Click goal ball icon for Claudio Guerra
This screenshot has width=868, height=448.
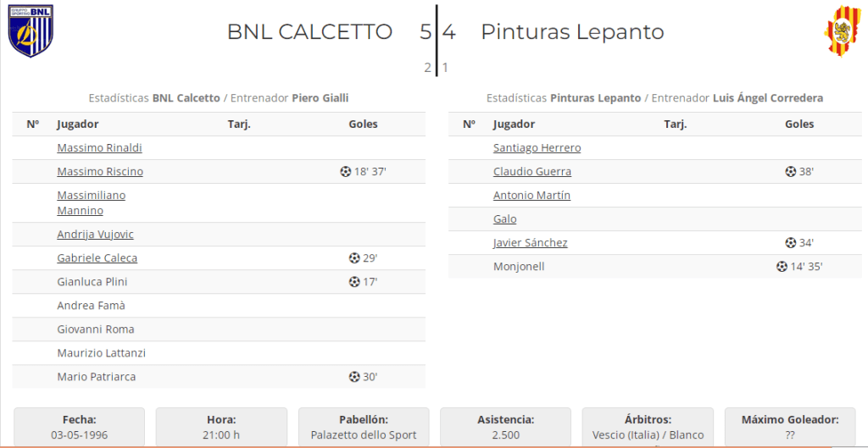(791, 172)
